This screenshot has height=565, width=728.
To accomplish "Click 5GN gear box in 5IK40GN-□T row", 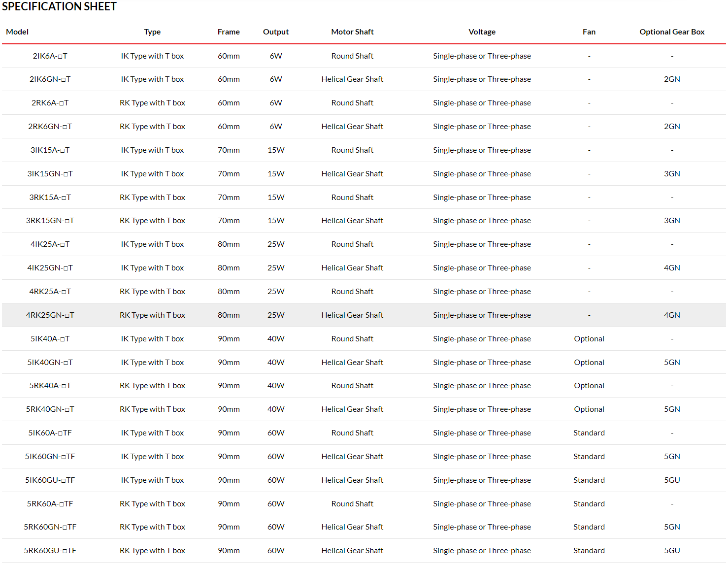I will click(x=672, y=363).
